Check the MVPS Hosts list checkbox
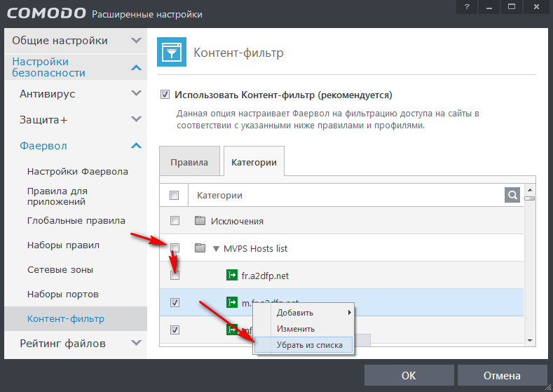 [x=175, y=248]
